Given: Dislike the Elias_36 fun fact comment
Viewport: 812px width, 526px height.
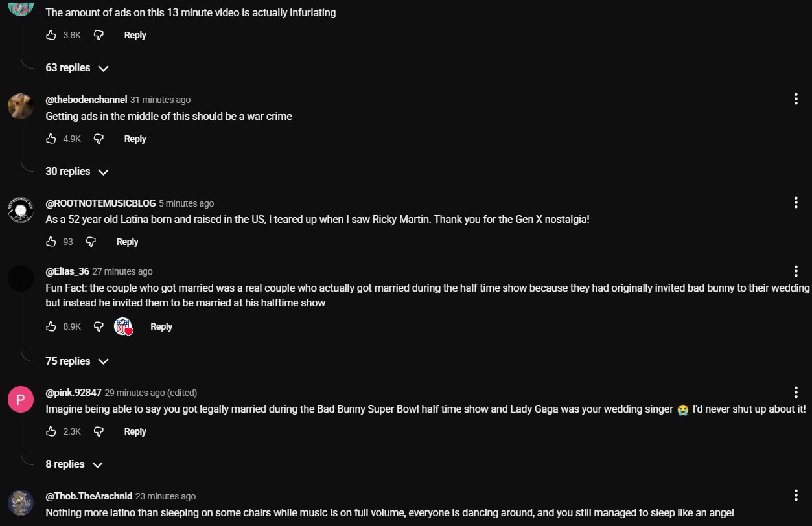Looking at the screenshot, I should pos(99,326).
